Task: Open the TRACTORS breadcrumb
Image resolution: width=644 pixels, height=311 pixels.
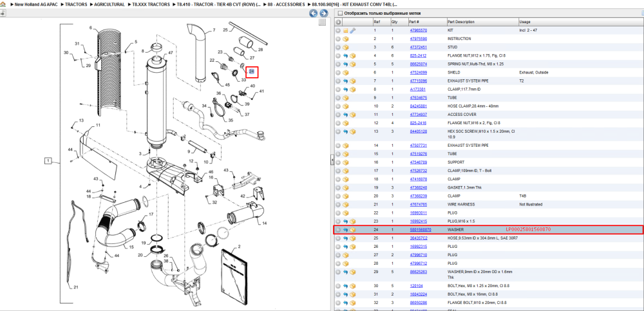Action: [75, 5]
